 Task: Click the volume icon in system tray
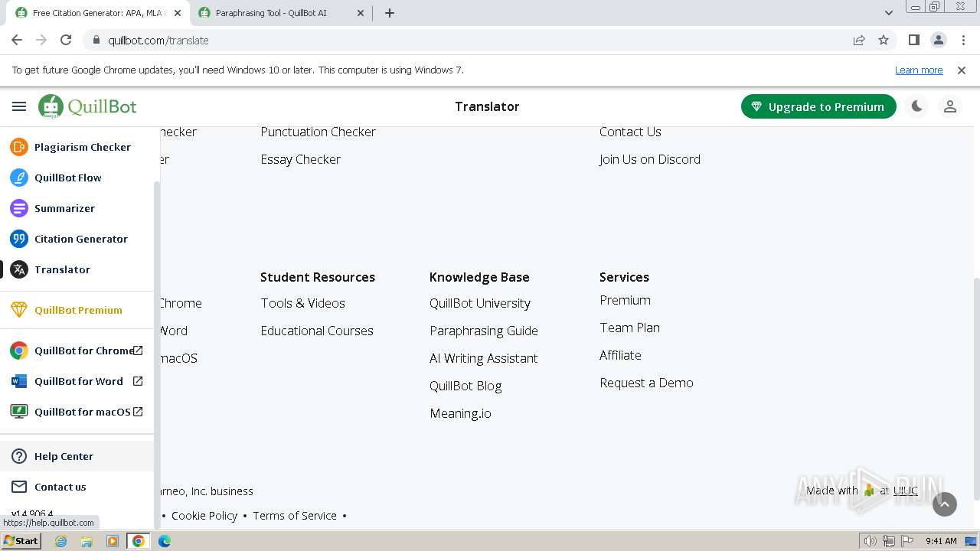click(x=870, y=541)
